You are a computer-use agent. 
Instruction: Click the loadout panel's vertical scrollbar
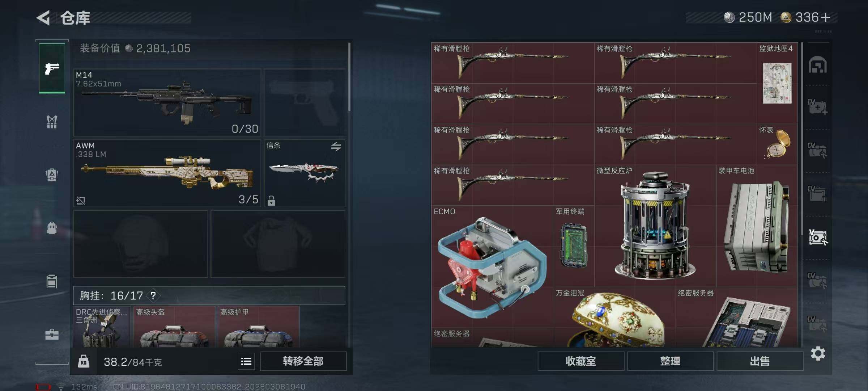tap(349, 77)
